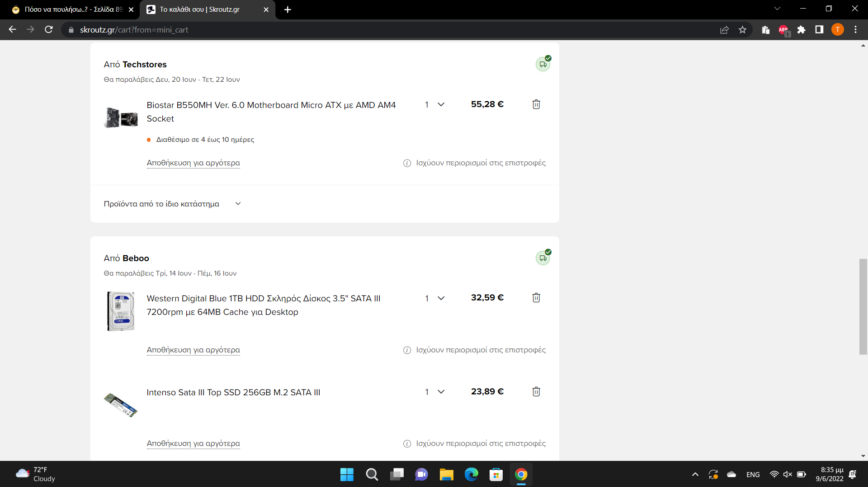The image size is (868, 487).
Task: Open Task View from taskbar
Action: coord(396,474)
